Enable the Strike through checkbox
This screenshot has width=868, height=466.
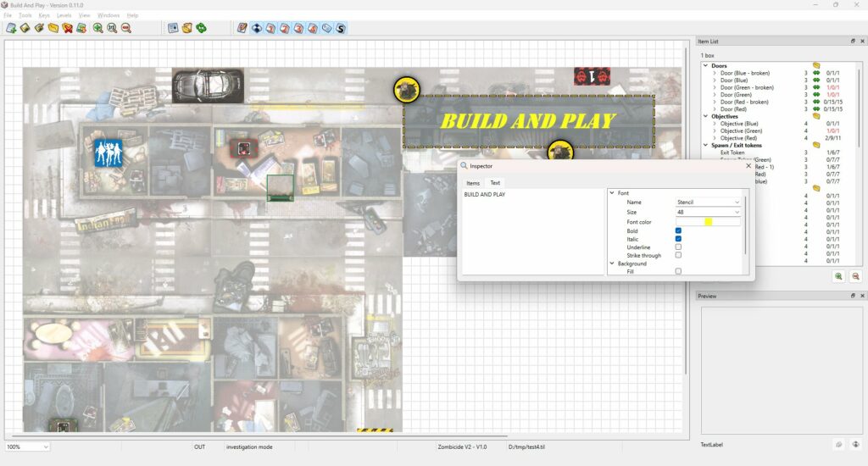point(678,255)
